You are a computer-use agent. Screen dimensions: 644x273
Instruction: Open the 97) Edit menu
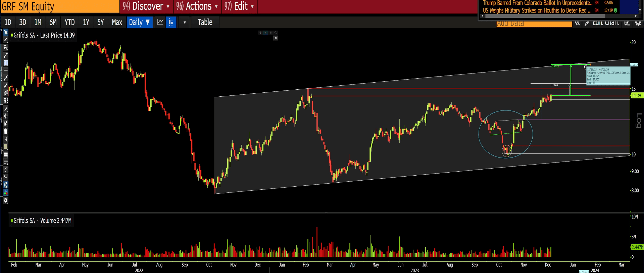point(239,6)
